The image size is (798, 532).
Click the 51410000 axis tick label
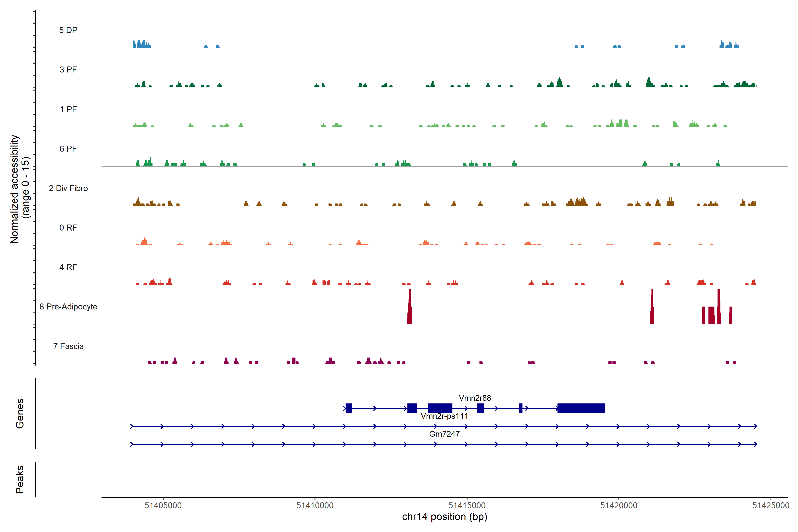[x=315, y=505]
